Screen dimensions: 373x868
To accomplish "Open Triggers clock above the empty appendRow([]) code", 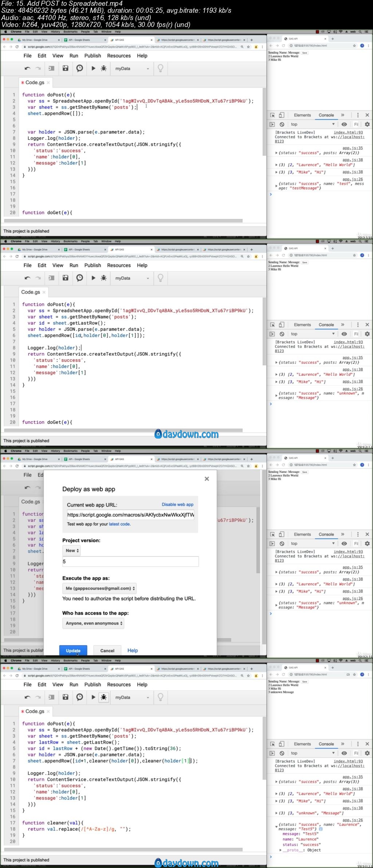I will [x=79, y=68].
